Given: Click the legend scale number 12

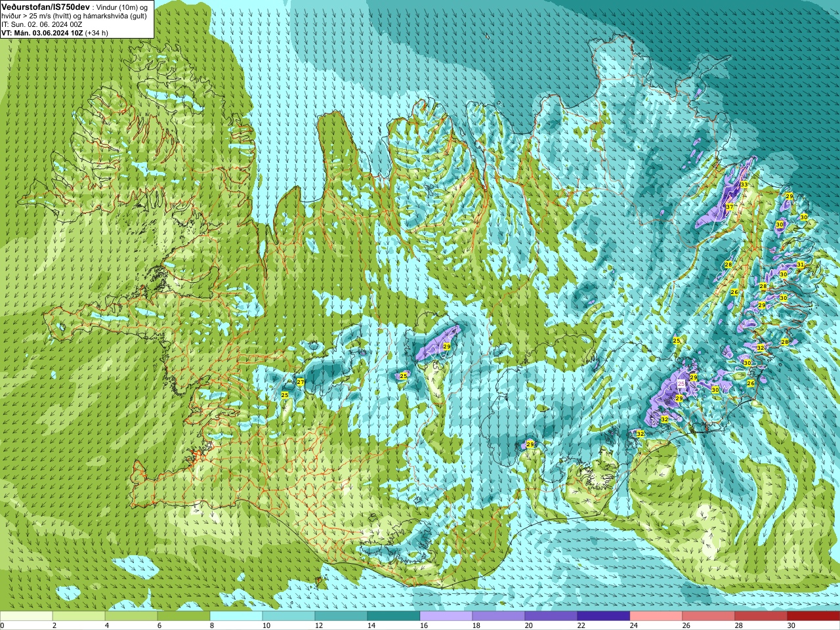Looking at the screenshot, I should (318, 625).
